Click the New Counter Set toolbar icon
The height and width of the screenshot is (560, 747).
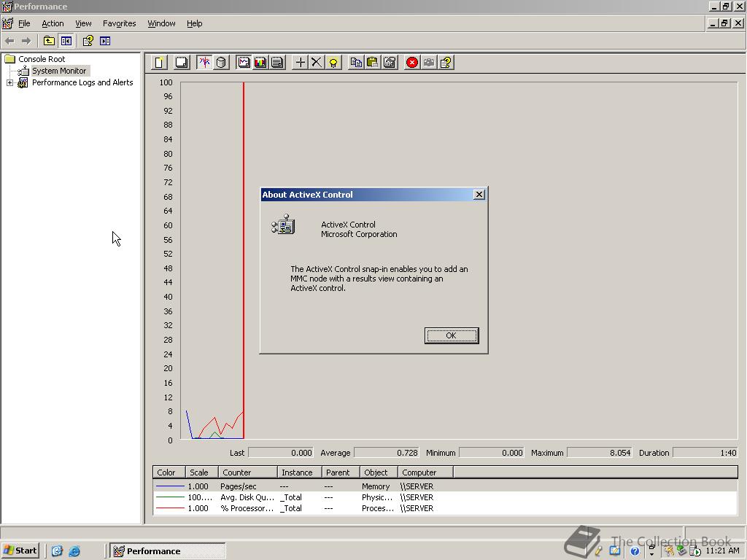click(x=160, y=63)
